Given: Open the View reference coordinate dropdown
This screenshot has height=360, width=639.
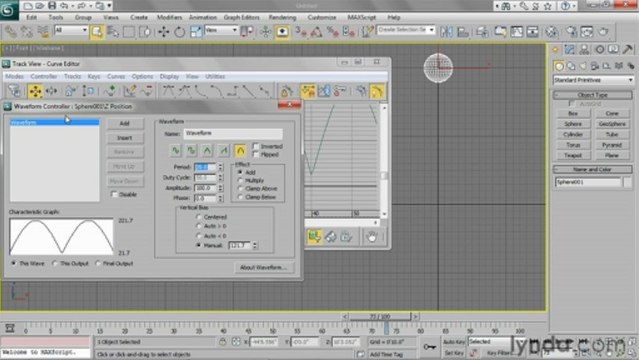Looking at the screenshot, I should coord(221,30).
